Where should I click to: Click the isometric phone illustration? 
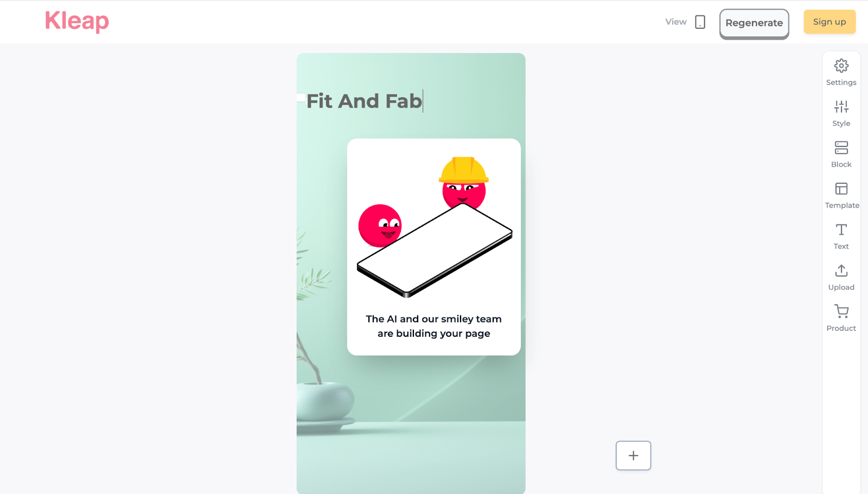pyautogui.click(x=435, y=251)
